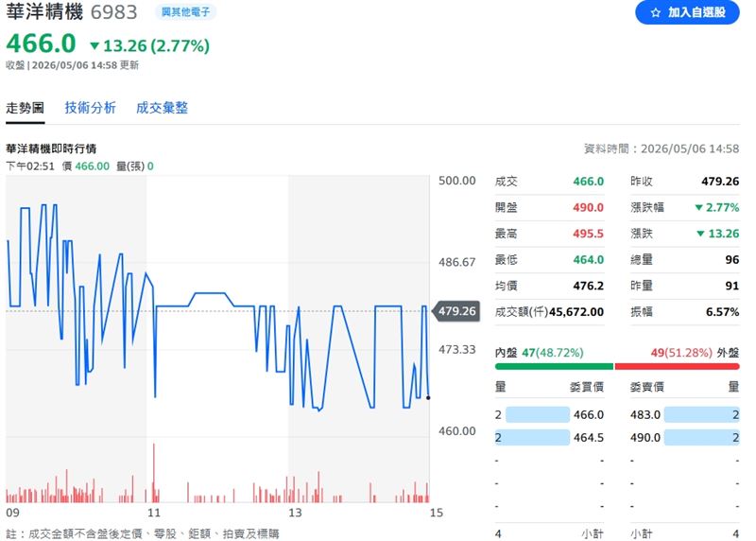The height and width of the screenshot is (541, 756).
Task: Click the tallest volume bar near 11
Action: point(154,473)
